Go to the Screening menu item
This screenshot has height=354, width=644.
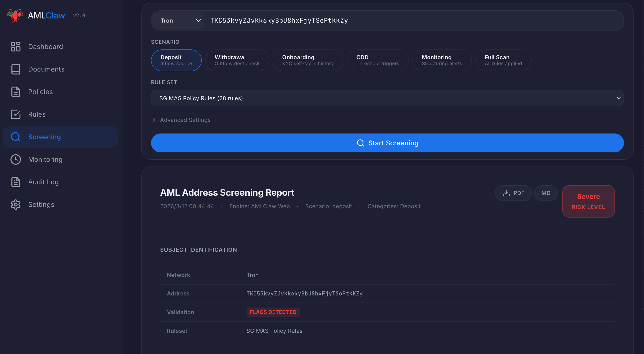[x=44, y=137]
